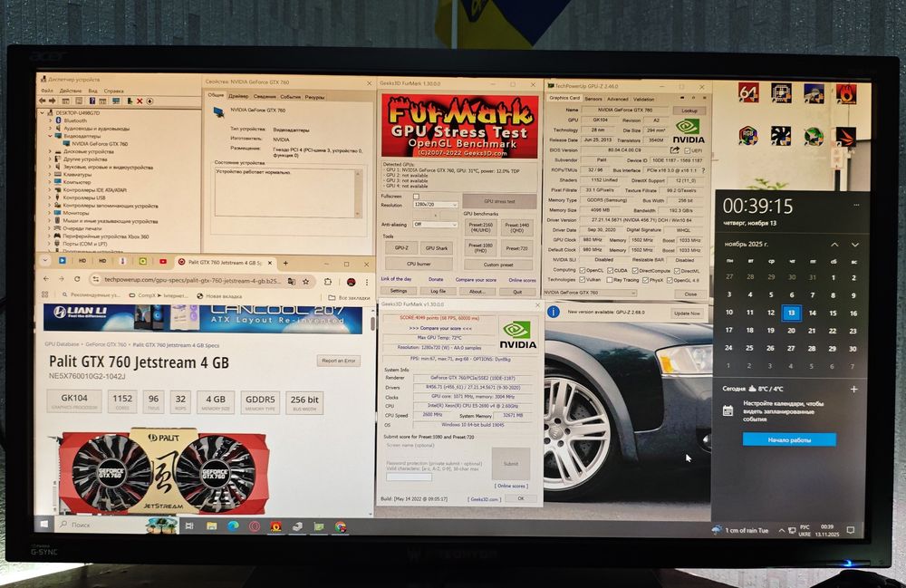Viewport: 906px width, 588px height.
Task: Open File Explorer from the taskbar
Action: (x=211, y=526)
